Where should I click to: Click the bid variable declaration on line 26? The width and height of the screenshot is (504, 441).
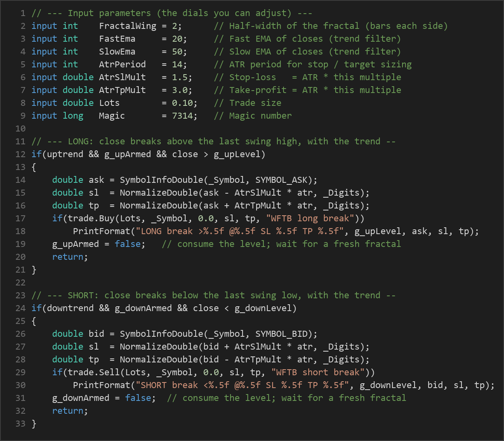pyautogui.click(x=96, y=334)
